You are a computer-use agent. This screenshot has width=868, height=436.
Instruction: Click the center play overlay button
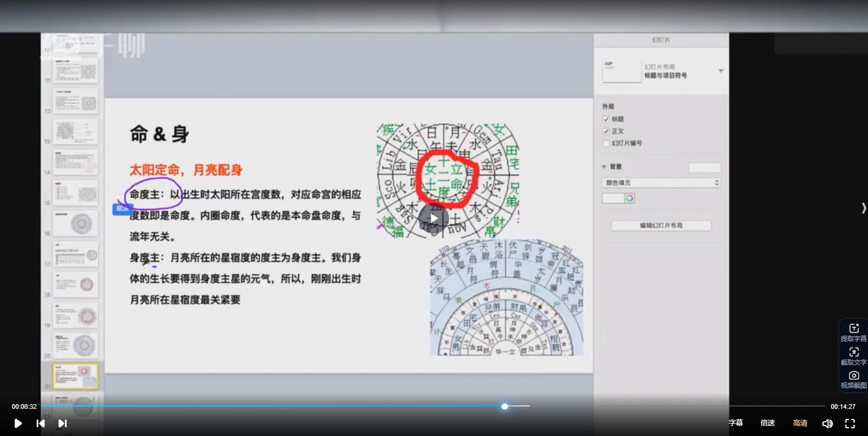coord(434,218)
